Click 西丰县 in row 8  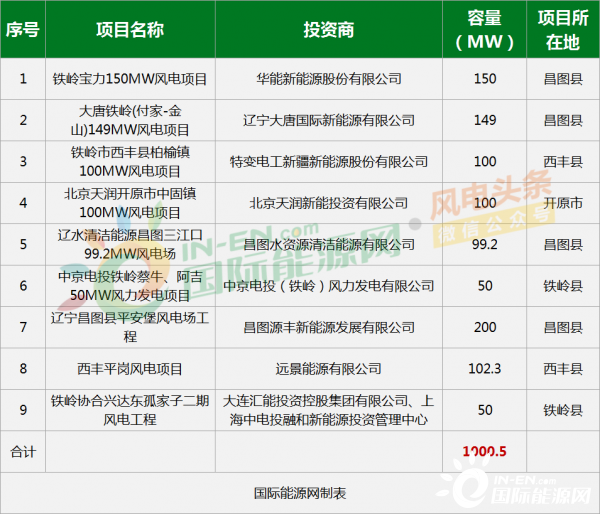pyautogui.click(x=563, y=369)
